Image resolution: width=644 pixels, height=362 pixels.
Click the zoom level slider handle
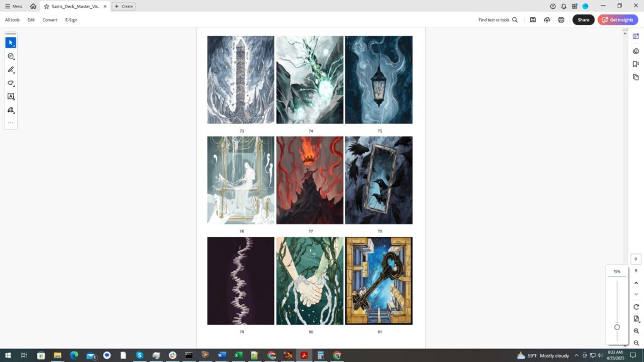(617, 327)
